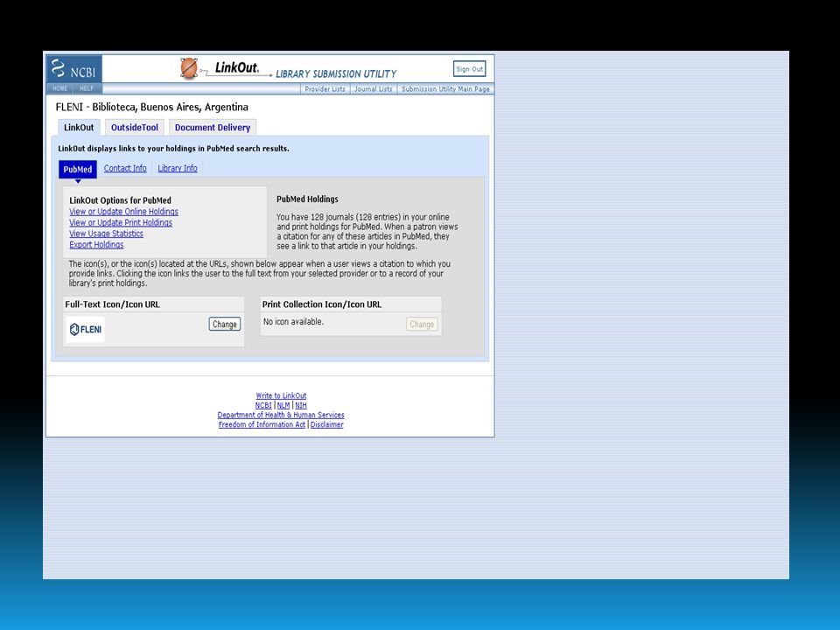Open the NIH footer link

click(300, 405)
